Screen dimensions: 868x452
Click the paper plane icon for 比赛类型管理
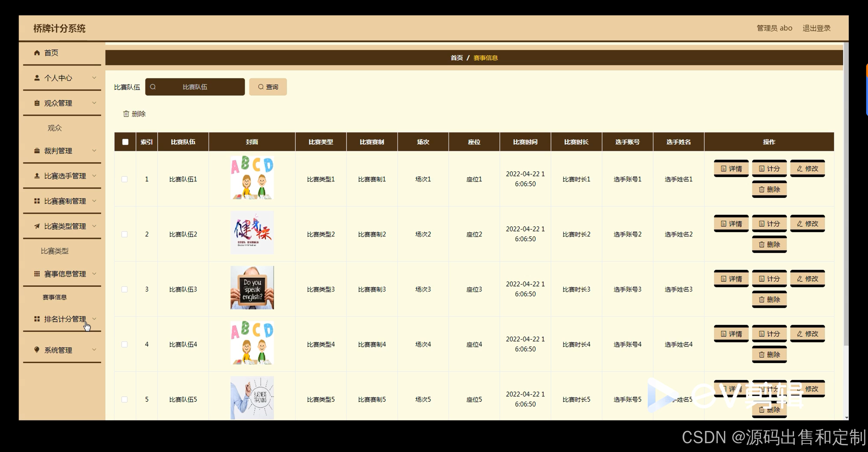point(37,226)
